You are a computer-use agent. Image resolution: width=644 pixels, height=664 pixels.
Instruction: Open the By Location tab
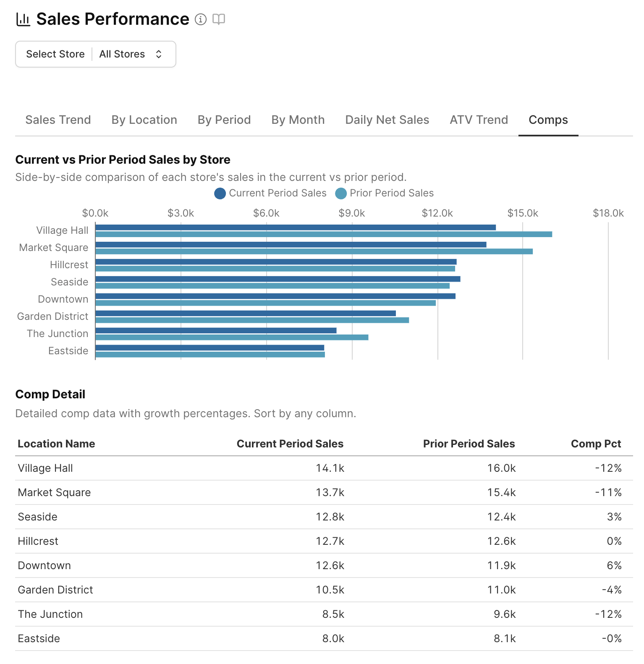click(x=144, y=120)
